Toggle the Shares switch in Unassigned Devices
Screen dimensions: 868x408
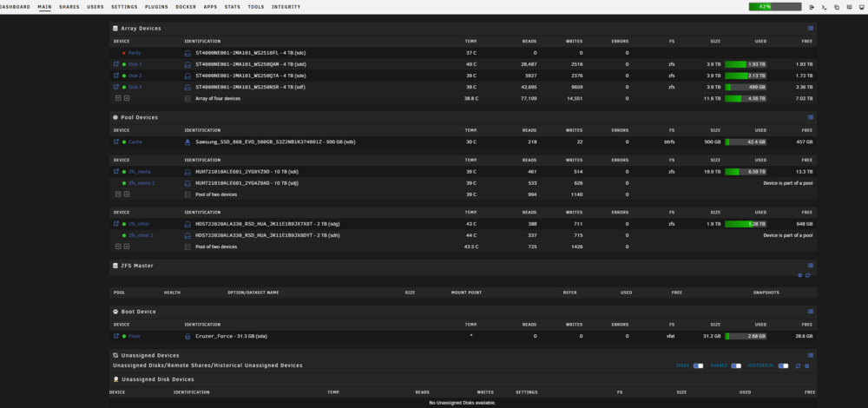pos(736,366)
